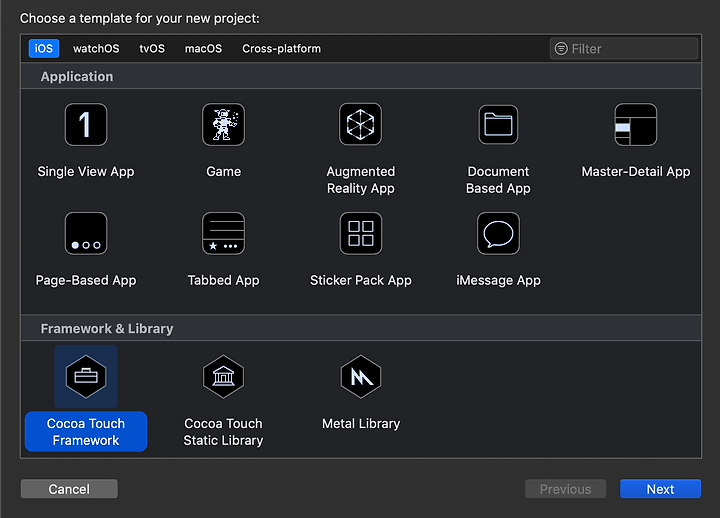Click the "Augmented Reality App" label

[360, 180]
